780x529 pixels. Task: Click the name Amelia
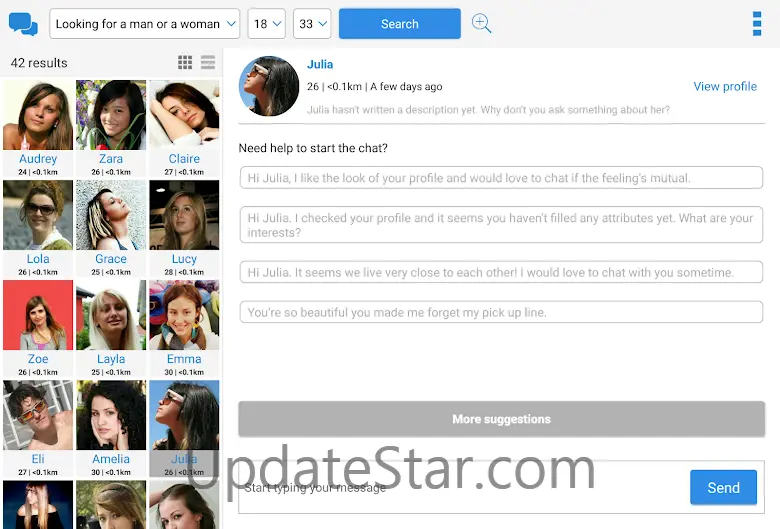pyautogui.click(x=111, y=459)
